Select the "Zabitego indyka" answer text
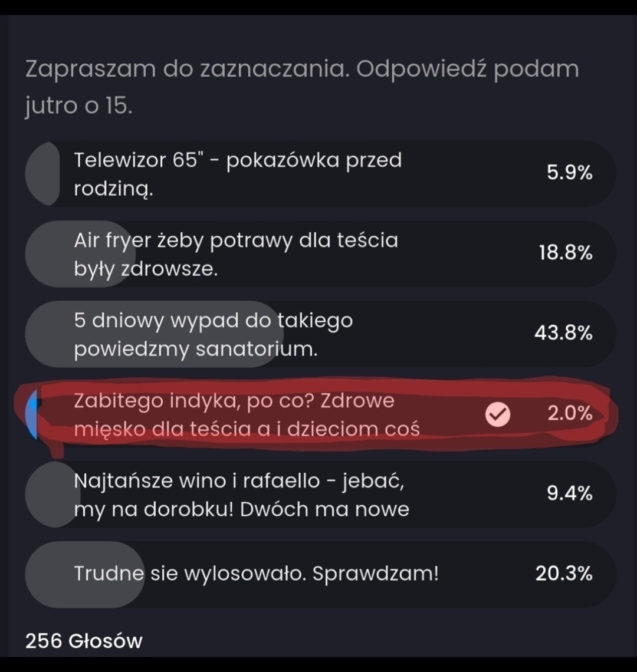Viewport: 637px width, 672px height. tap(247, 414)
